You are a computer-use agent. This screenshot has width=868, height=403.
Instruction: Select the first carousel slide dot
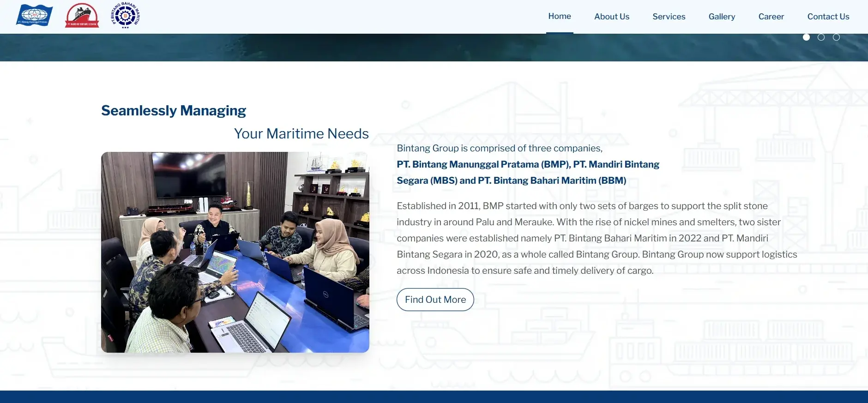pyautogui.click(x=806, y=37)
